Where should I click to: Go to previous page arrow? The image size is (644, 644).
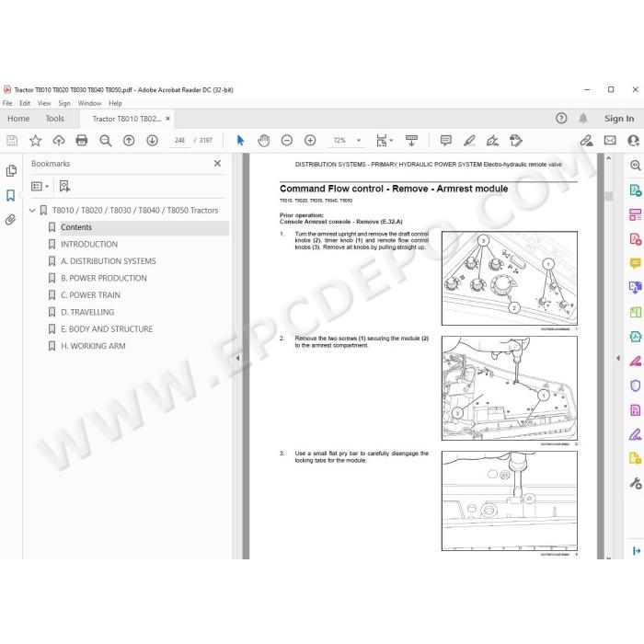(x=129, y=141)
